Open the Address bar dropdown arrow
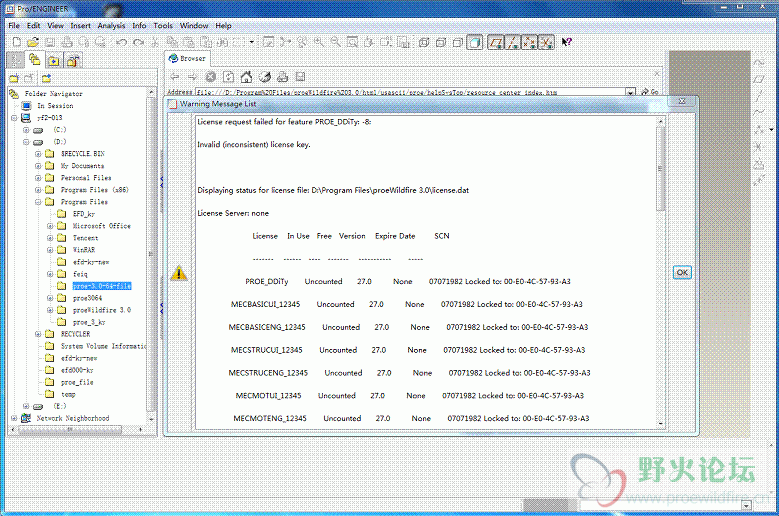Viewport: 779px width, 516px height. coord(630,92)
